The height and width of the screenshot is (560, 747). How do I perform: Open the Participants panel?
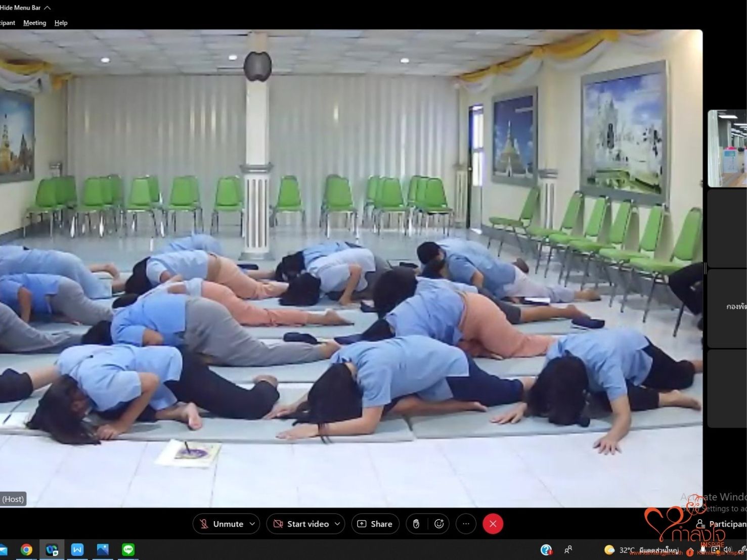(721, 524)
